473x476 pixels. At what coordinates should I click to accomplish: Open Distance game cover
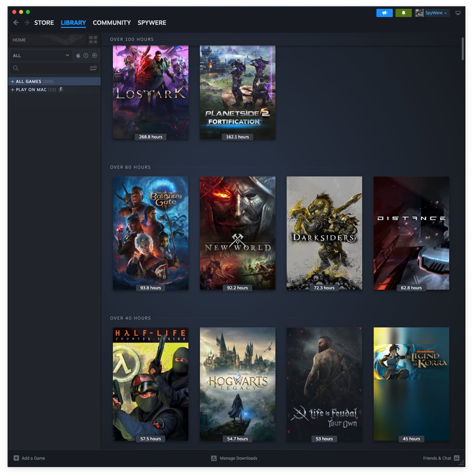(411, 233)
